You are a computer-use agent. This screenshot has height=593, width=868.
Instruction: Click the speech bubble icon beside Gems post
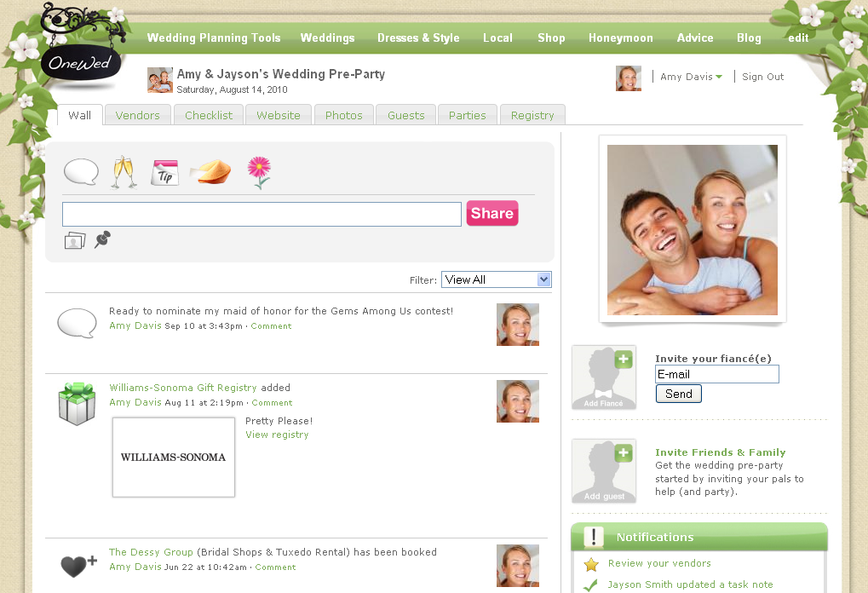click(x=77, y=323)
